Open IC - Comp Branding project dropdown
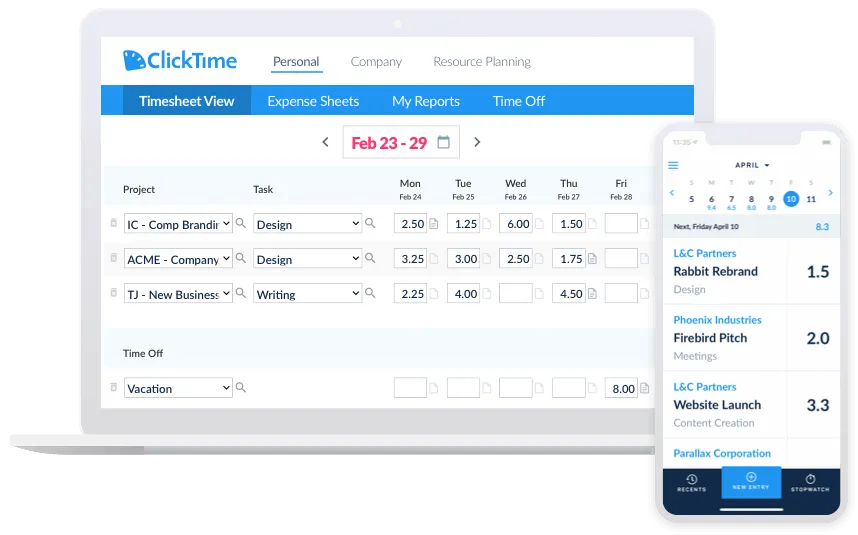 pyautogui.click(x=178, y=224)
